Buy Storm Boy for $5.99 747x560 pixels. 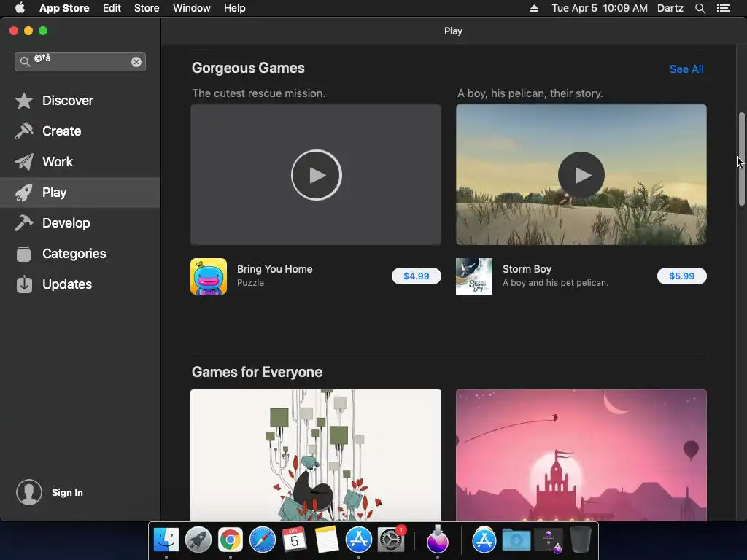(x=682, y=276)
